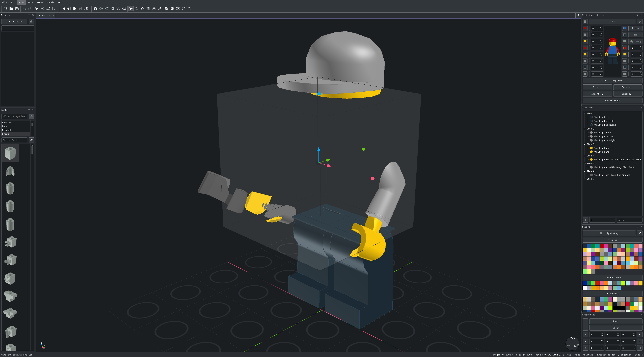Image resolution: width=644 pixels, height=357 pixels.
Task: Select the spotlight tool
Action: click(107, 9)
